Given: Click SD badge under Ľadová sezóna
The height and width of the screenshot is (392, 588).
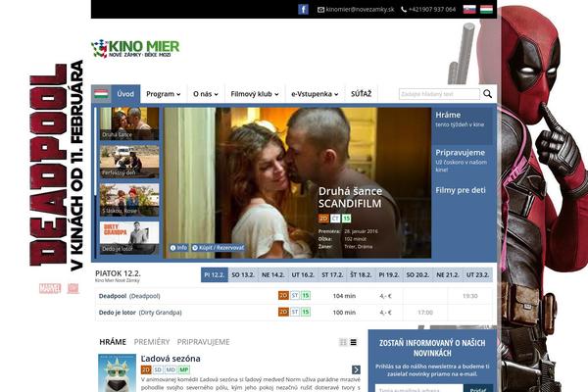Looking at the screenshot, I should (158, 369).
